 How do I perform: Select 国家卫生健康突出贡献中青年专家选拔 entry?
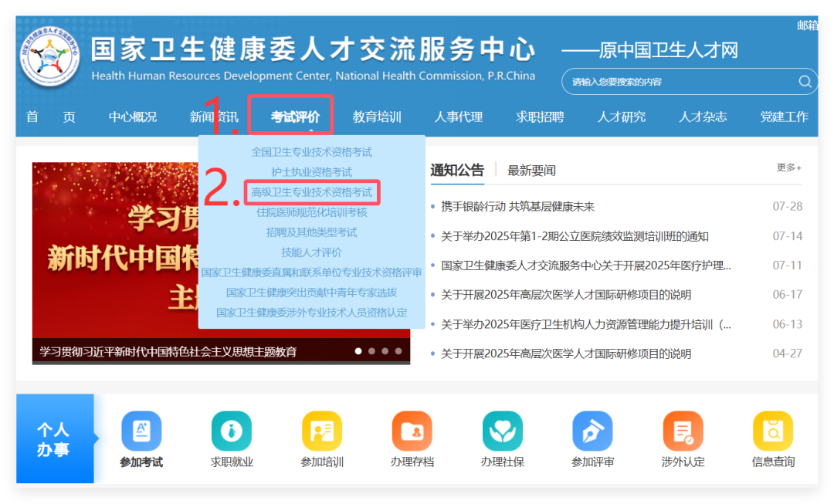click(312, 293)
